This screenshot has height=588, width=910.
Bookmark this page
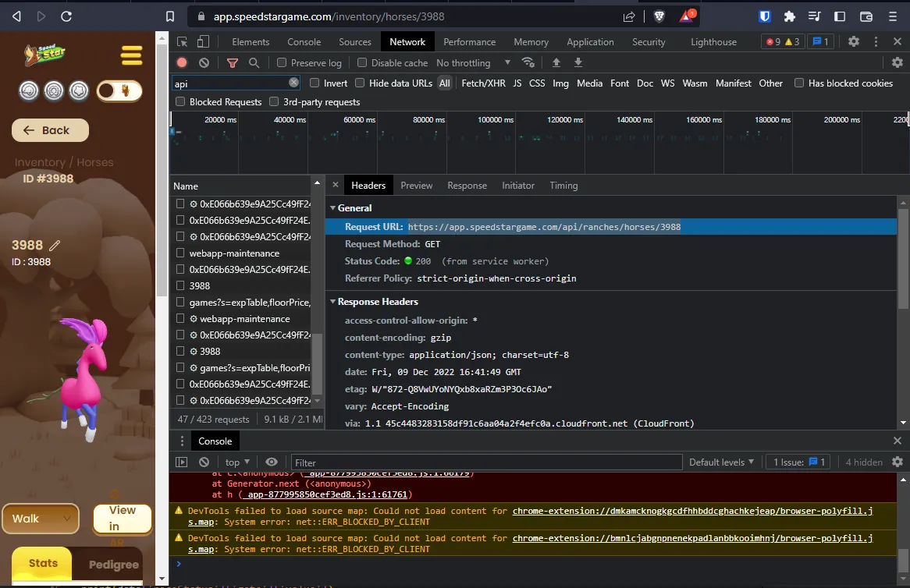coord(170,16)
